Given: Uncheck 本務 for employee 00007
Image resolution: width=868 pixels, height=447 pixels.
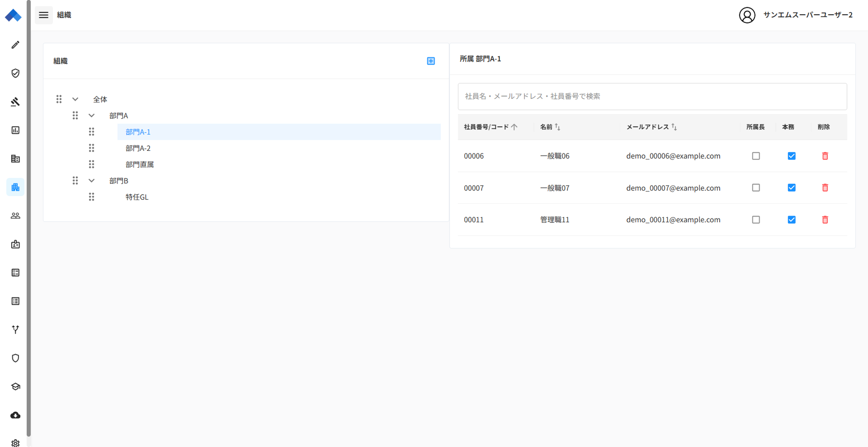Looking at the screenshot, I should pyautogui.click(x=791, y=188).
